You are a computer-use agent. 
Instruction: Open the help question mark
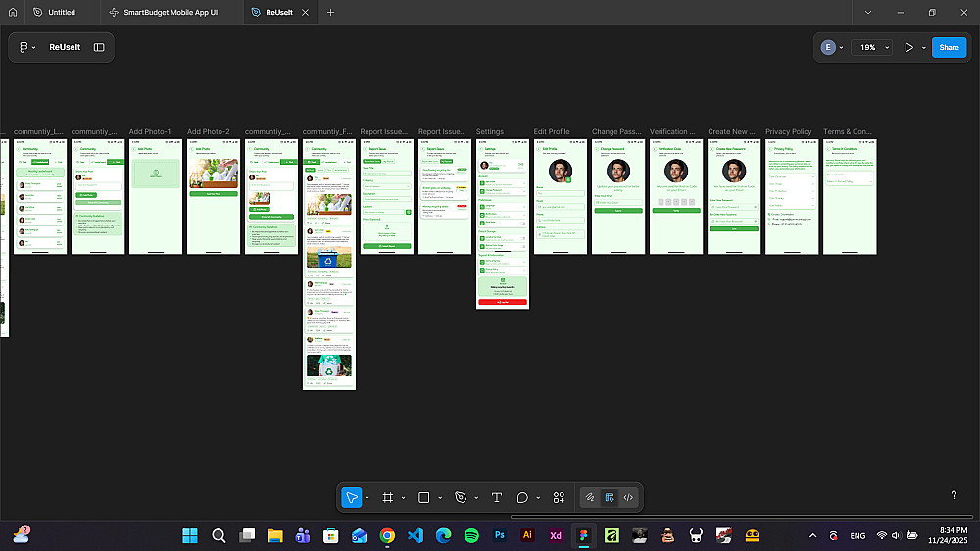pyautogui.click(x=954, y=495)
